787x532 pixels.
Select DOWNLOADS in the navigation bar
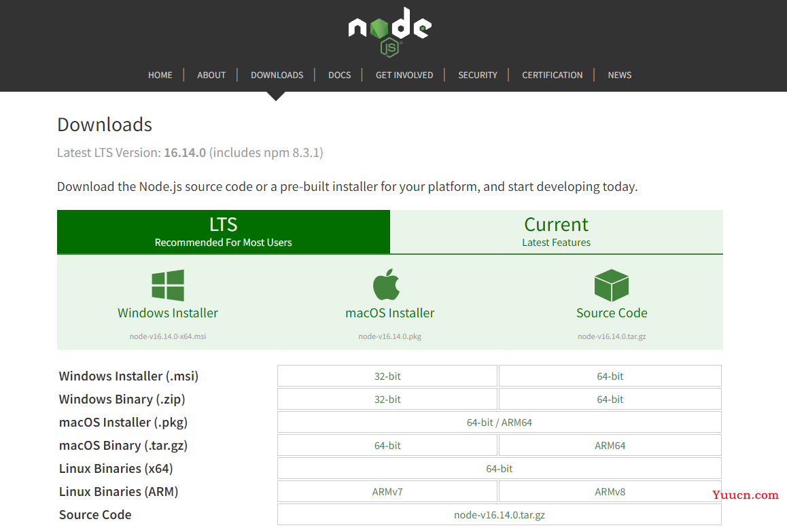click(x=277, y=75)
